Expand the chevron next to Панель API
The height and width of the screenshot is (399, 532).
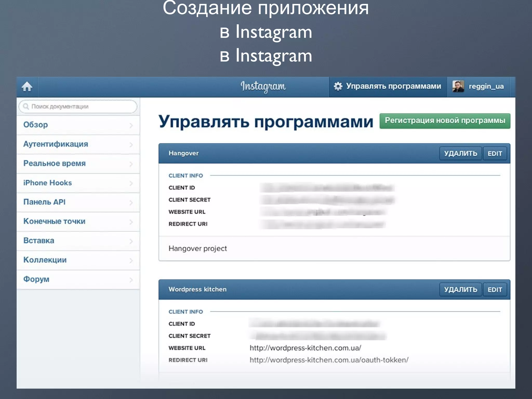click(131, 203)
